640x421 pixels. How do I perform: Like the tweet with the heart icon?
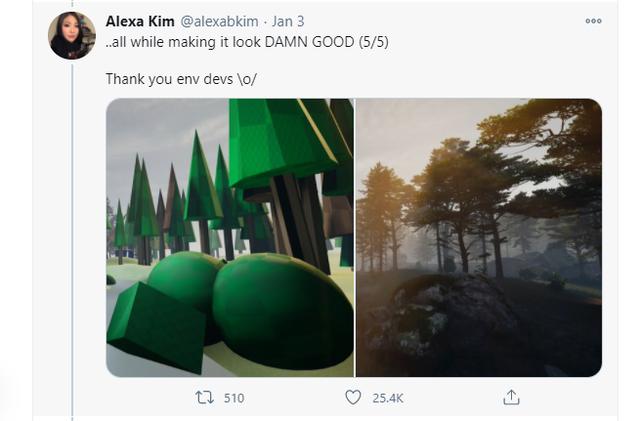click(353, 397)
